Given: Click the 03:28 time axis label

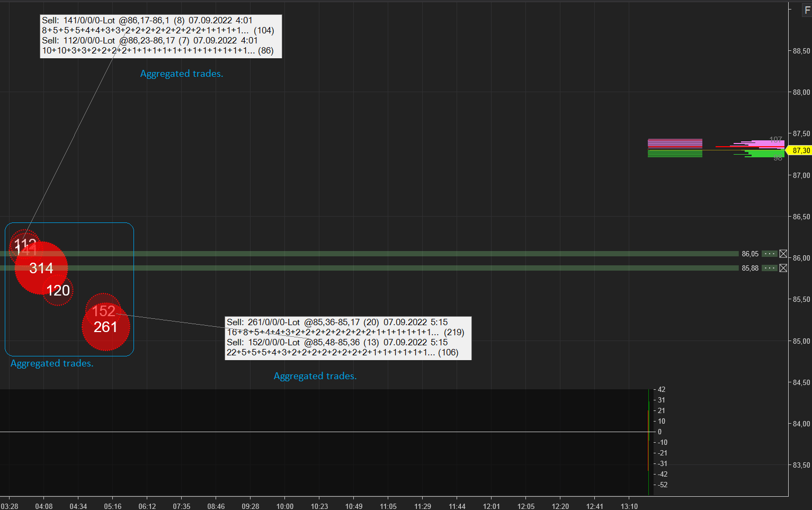Looking at the screenshot, I should coord(10,506).
